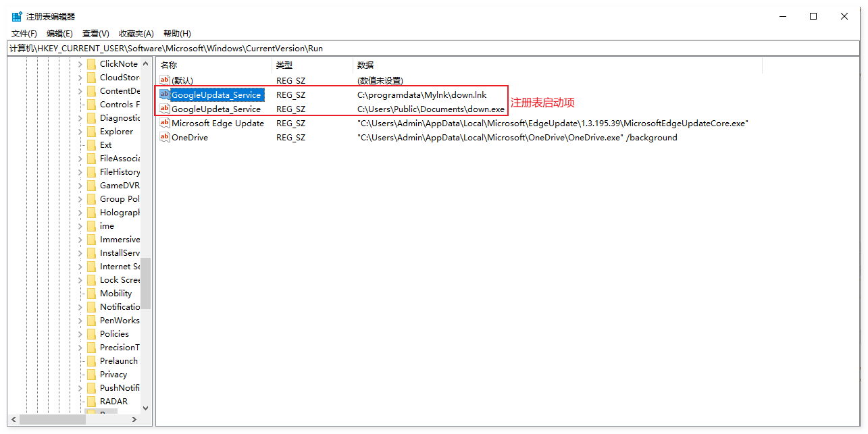Expand the ClickNote tree node
Viewport: 868px width, 434px height.
(x=80, y=64)
